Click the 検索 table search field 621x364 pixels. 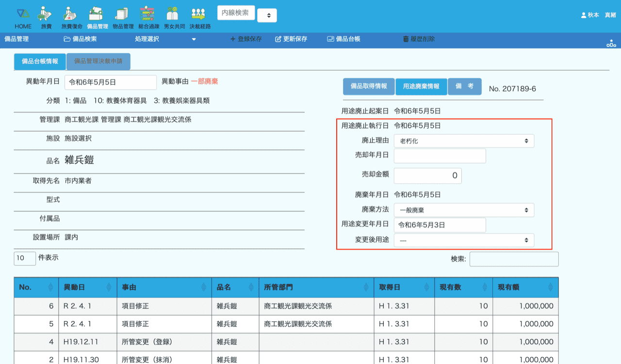point(514,259)
